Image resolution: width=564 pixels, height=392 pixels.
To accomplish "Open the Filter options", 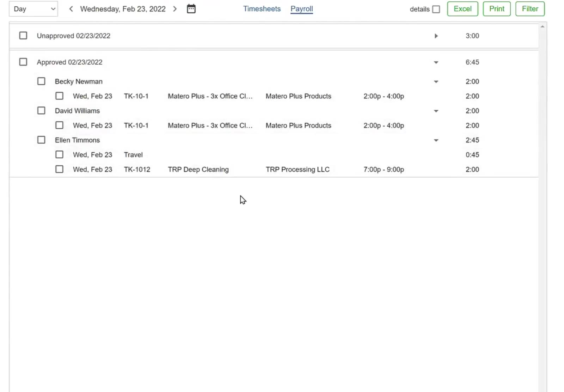I will click(x=530, y=9).
